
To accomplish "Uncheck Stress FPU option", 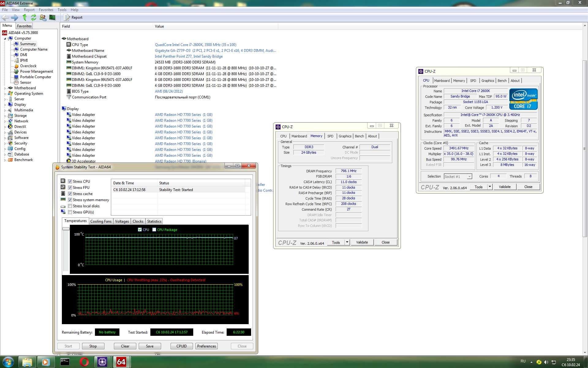I will tap(70, 187).
